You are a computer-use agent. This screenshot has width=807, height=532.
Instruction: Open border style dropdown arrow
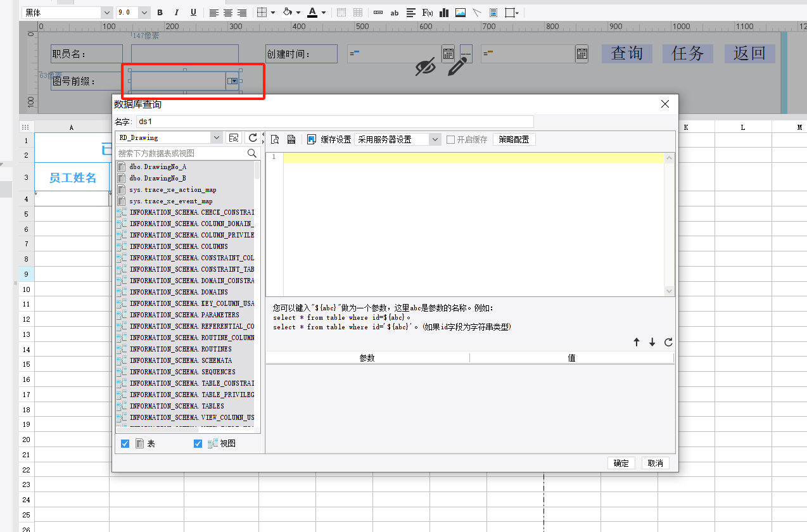273,13
